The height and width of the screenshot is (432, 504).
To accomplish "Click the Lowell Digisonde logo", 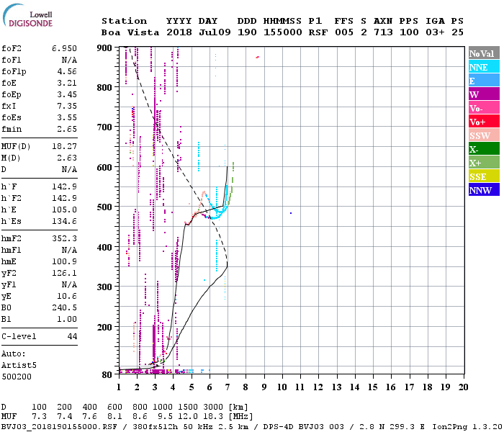I will [x=27, y=15].
